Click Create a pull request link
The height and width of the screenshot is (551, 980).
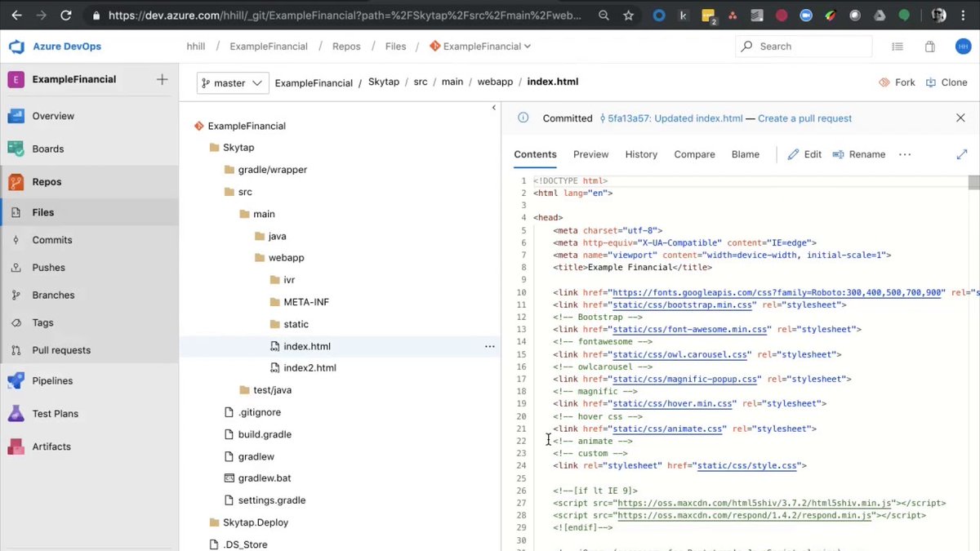tap(804, 118)
